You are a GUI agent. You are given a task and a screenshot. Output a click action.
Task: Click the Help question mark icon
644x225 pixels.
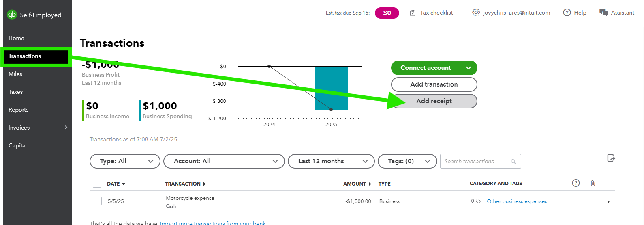[567, 13]
